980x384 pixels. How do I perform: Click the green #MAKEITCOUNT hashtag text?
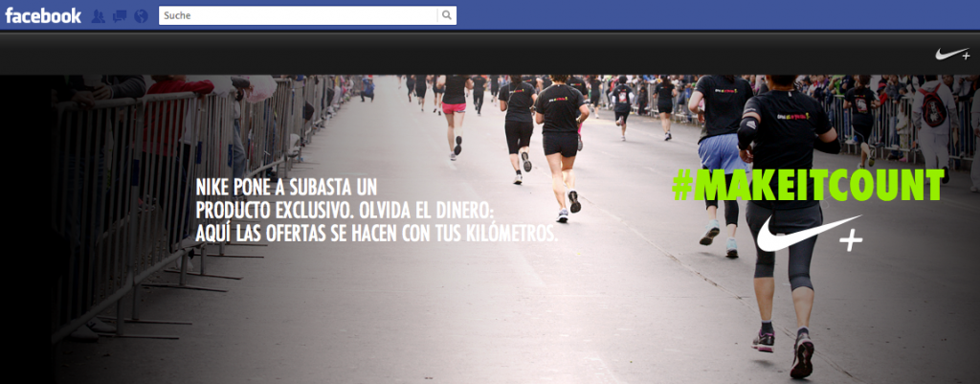point(808,185)
